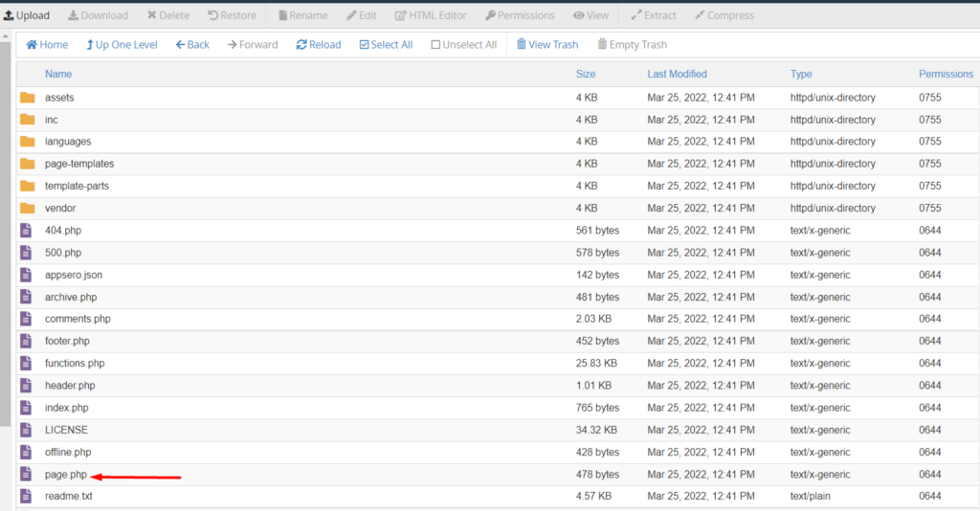Screen dimensions: 980x511
Task: Go to Home directory
Action: point(47,45)
